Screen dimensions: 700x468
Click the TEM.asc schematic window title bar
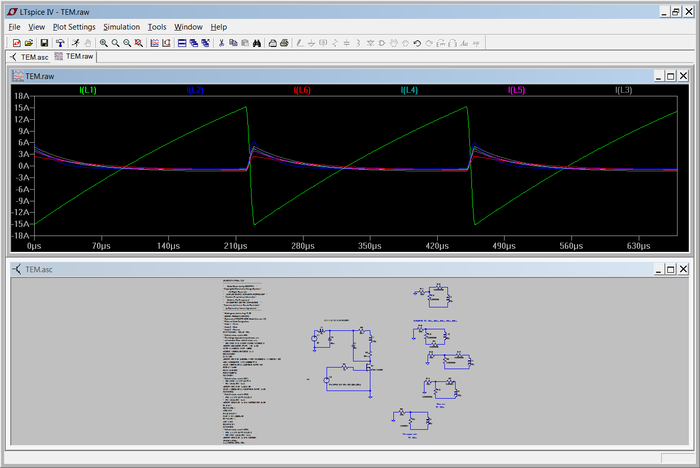click(x=300, y=270)
